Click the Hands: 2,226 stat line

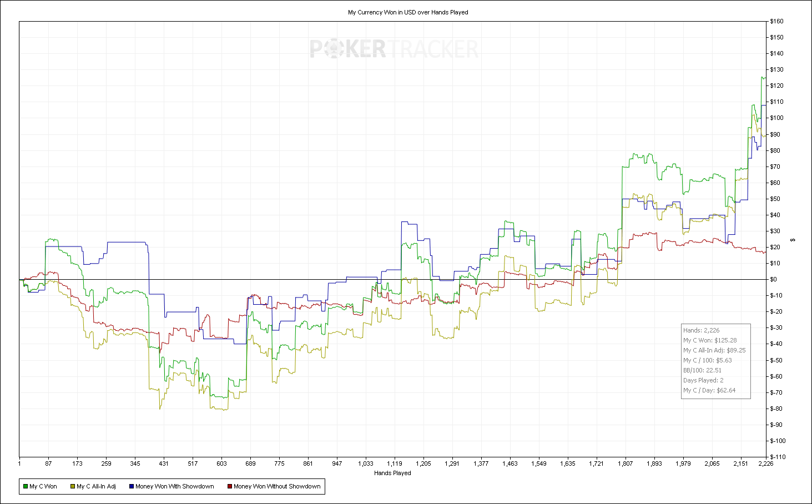pos(702,330)
